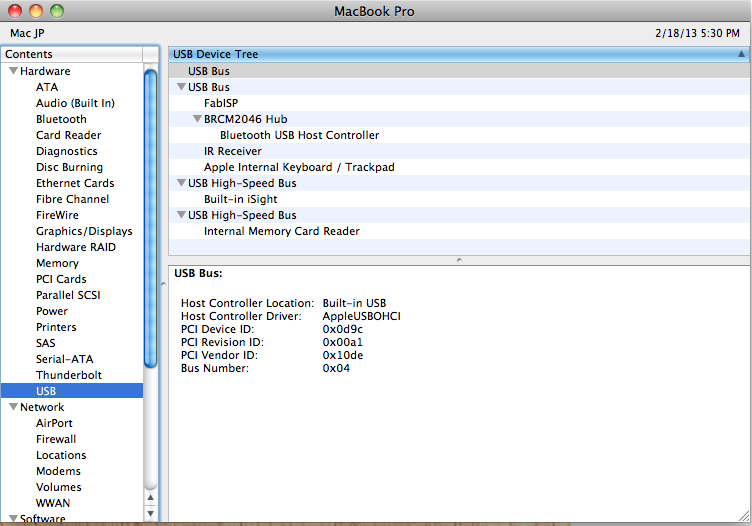Collapse the Software section triangle

pyautogui.click(x=13, y=518)
